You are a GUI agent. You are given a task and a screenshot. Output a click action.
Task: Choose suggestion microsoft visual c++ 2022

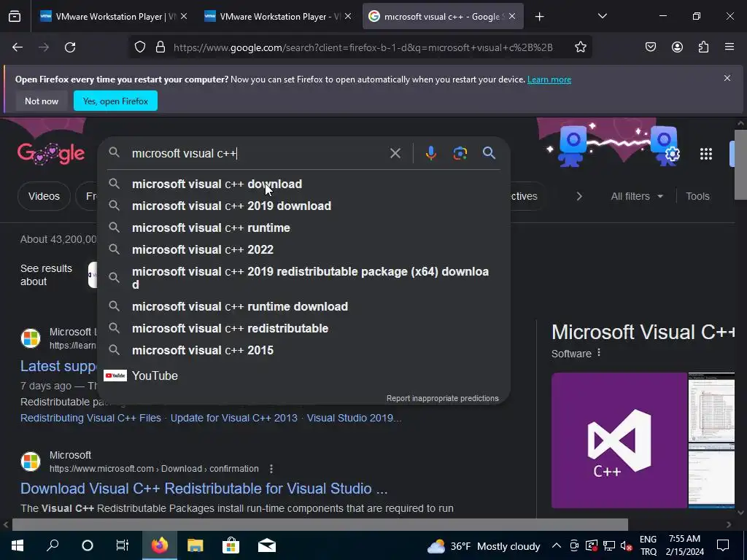304,249
